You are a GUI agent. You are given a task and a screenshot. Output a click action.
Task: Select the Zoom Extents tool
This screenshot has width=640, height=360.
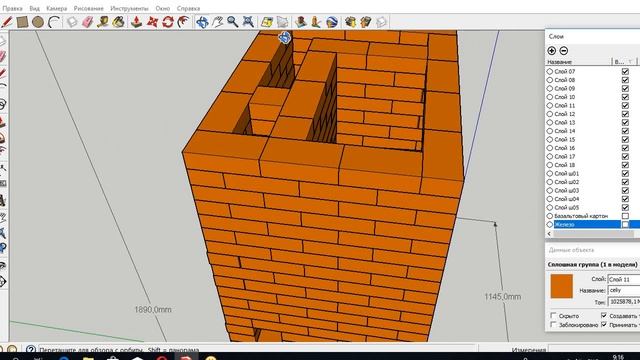point(248,22)
